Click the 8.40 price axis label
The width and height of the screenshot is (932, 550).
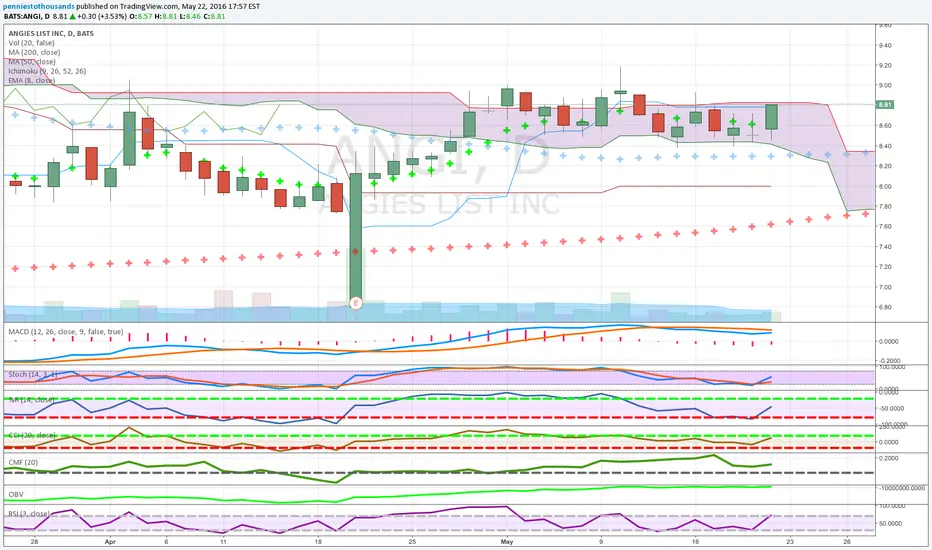click(884, 146)
